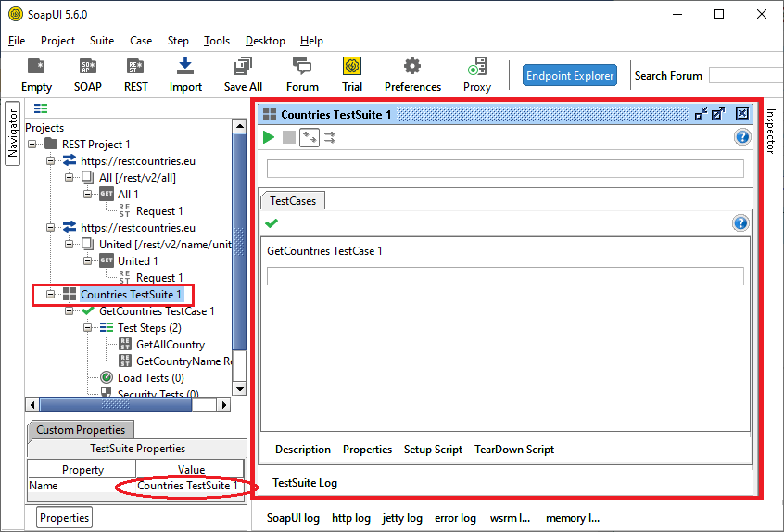Collapse Countries TestSuite 1 tree node
Viewport: 784px width, 532px height.
click(50, 294)
